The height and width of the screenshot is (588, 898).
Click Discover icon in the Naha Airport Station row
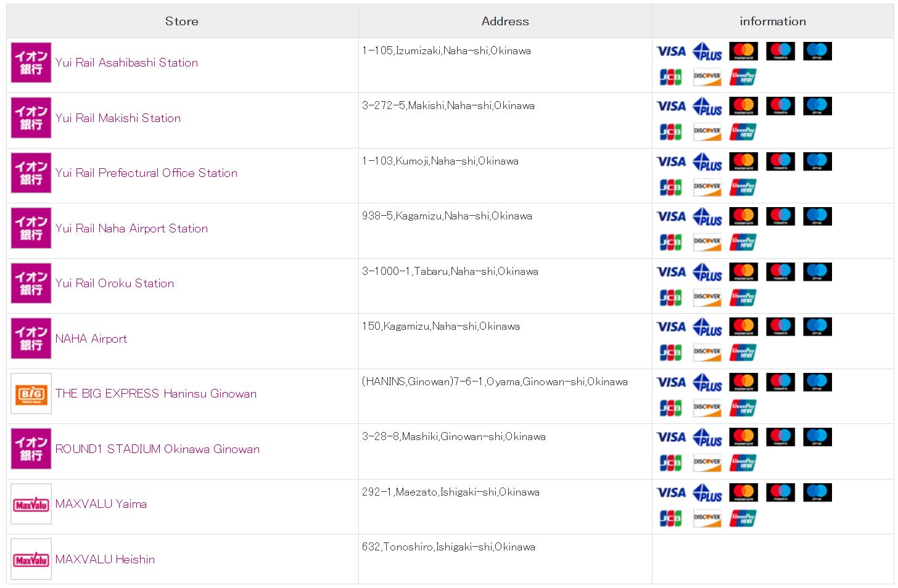pyautogui.click(x=707, y=242)
